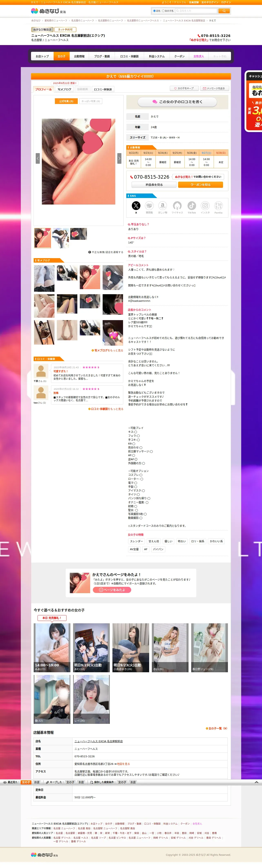This screenshot has width=262, height=868.
Task: Open the 料金システム navigation tab
Action: pos(157,56)
